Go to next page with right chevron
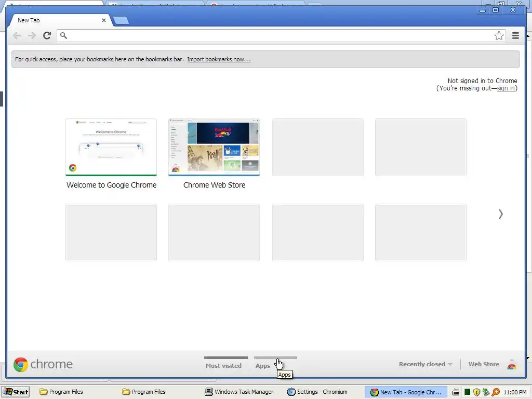The image size is (532, 399). pos(500,214)
